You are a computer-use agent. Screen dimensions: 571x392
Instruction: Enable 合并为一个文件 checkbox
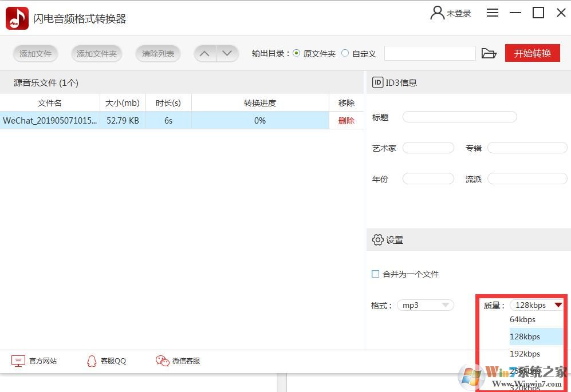coord(376,274)
